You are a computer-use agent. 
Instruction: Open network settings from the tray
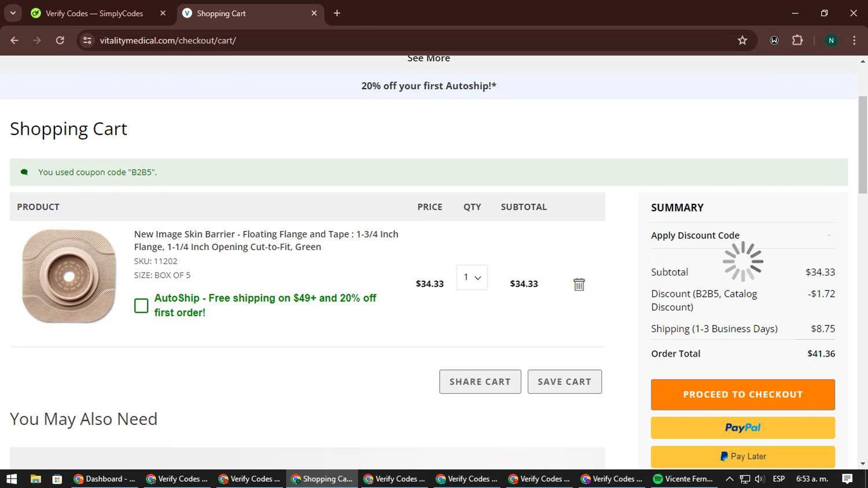tap(745, 479)
